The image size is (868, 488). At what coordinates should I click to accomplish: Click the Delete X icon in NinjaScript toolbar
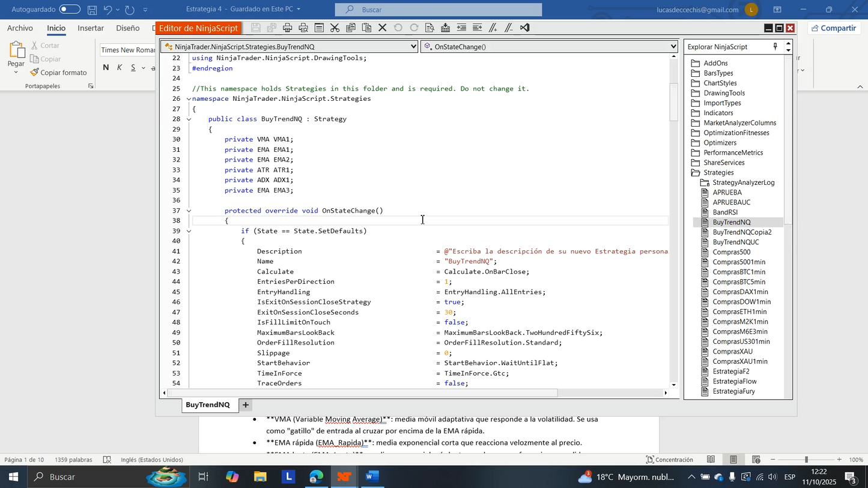382,28
